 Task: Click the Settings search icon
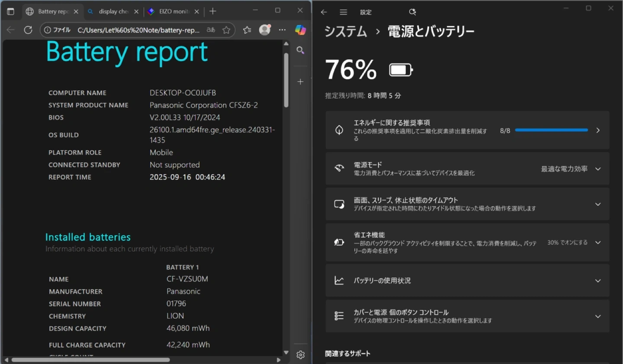(412, 12)
